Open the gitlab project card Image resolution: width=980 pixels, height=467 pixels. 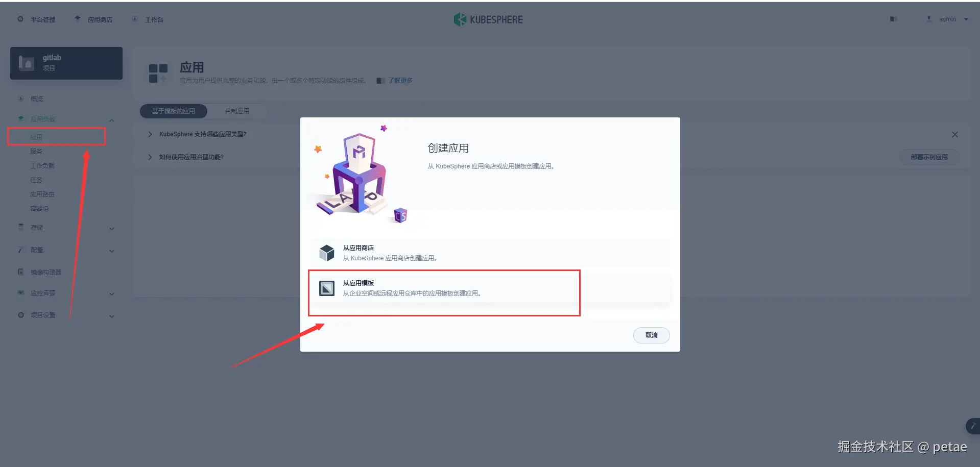click(66, 63)
